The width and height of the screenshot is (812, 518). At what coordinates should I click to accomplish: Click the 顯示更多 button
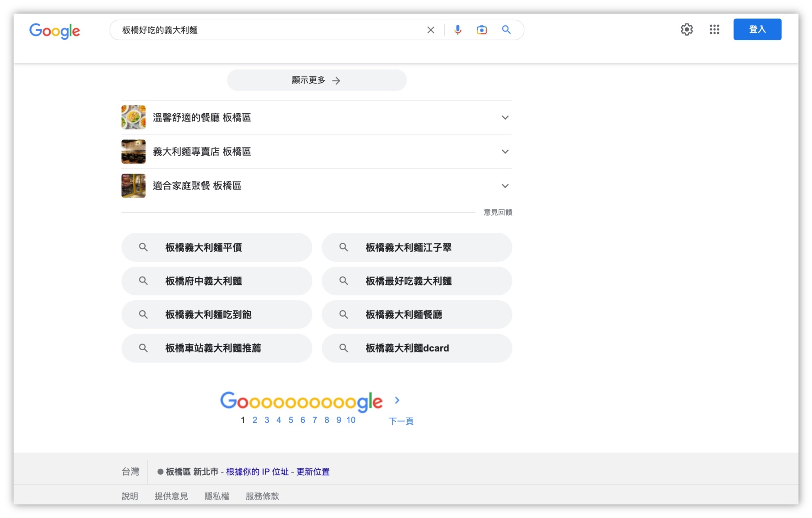[316, 80]
